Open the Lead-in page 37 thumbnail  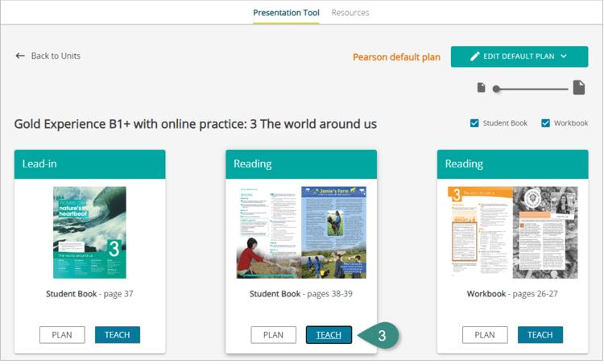(x=89, y=233)
